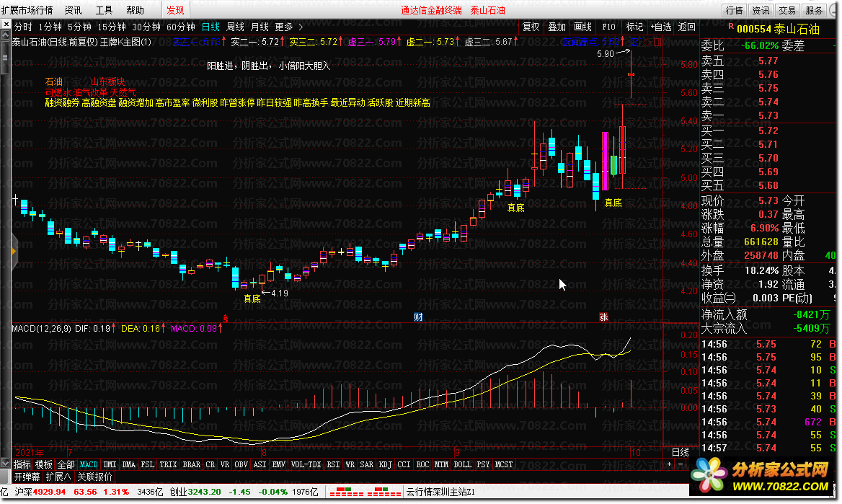This screenshot has height=504, width=842.
Task: Click the red square icon at the info line's end
Action: (x=657, y=41)
